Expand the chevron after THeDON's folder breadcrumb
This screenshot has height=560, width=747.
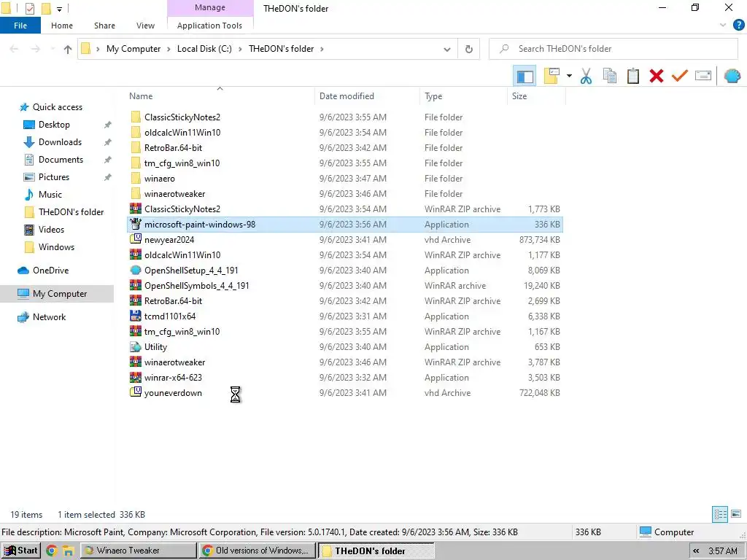[322, 49]
